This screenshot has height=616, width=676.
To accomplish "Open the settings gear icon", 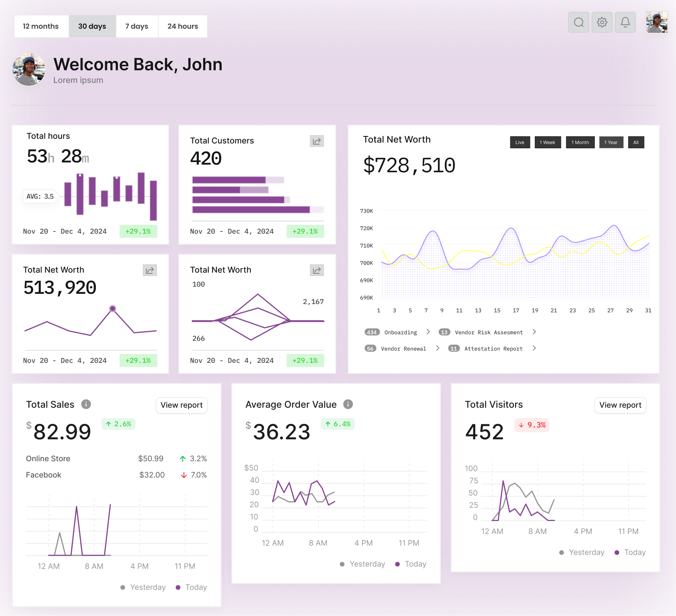I will (x=602, y=22).
